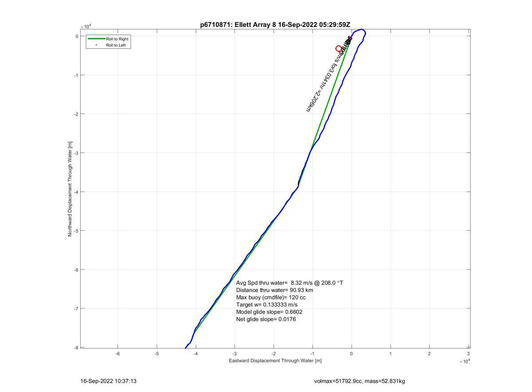This screenshot has height=392, width=532.
Task: Click the 'volmax=51792.9cc, mass=52.831kg' text
Action: coord(360,381)
